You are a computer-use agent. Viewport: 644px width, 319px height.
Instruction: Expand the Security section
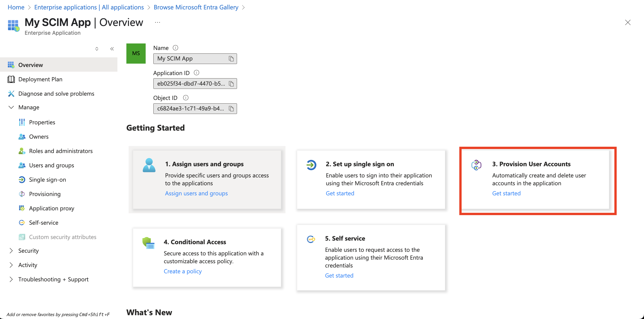11,250
